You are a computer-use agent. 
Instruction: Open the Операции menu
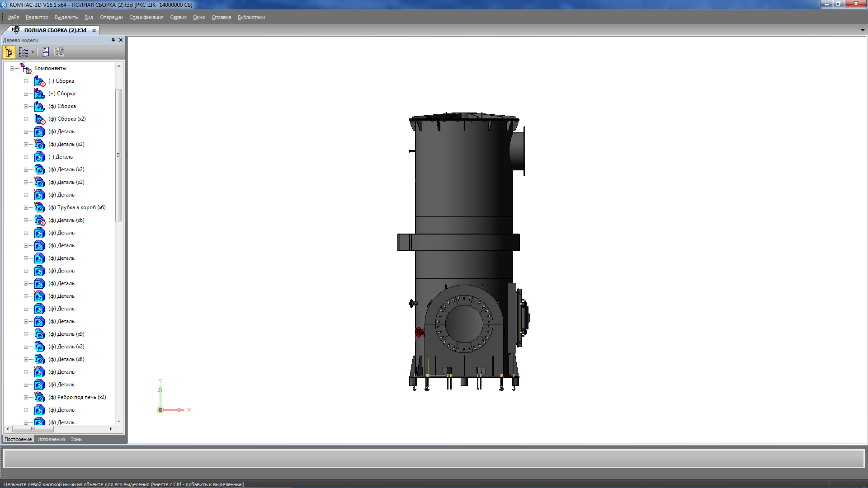pyautogui.click(x=111, y=17)
